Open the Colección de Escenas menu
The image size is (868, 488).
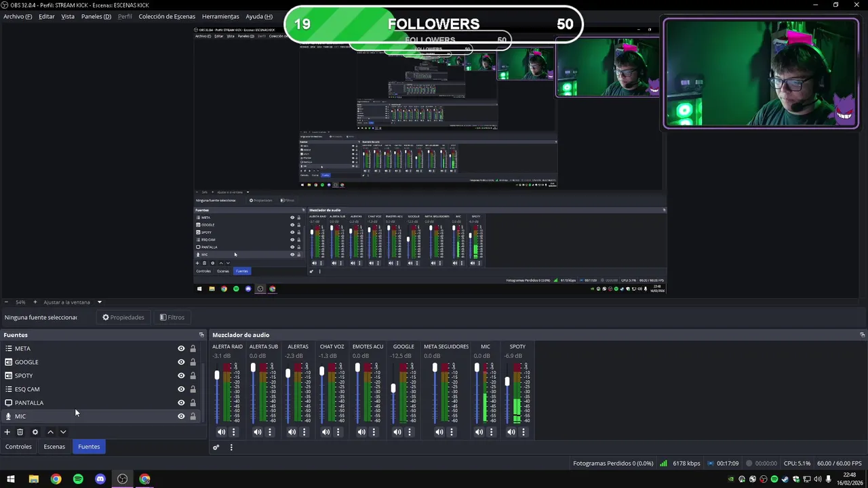167,16
